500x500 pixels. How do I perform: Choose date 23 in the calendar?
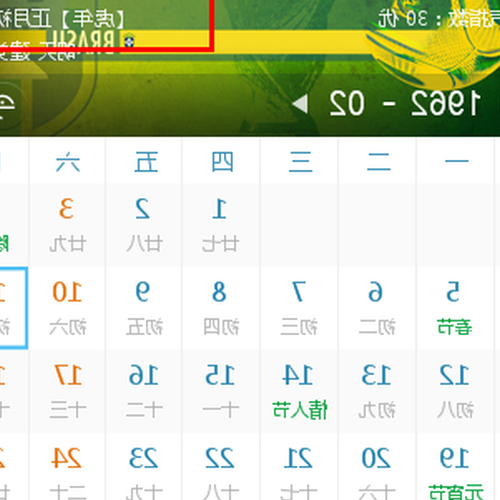point(144,467)
